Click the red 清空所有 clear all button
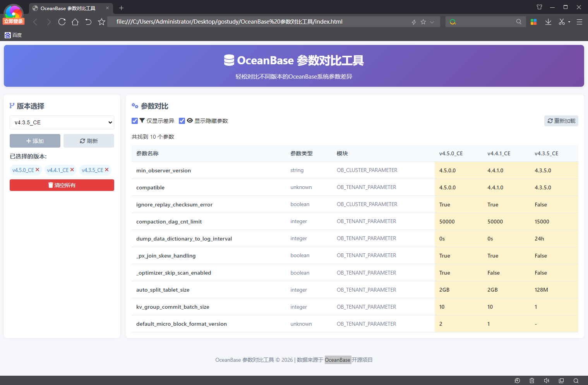 click(62, 185)
